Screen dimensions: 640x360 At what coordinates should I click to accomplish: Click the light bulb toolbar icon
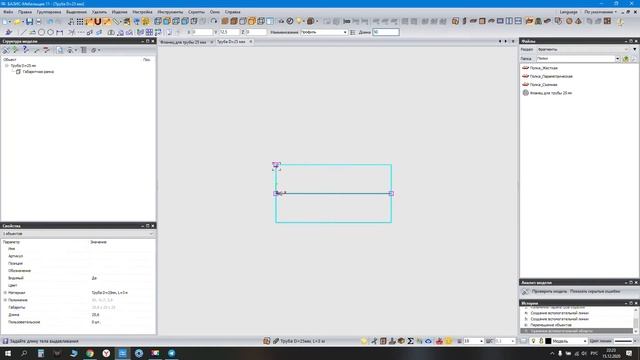pyautogui.click(x=299, y=21)
